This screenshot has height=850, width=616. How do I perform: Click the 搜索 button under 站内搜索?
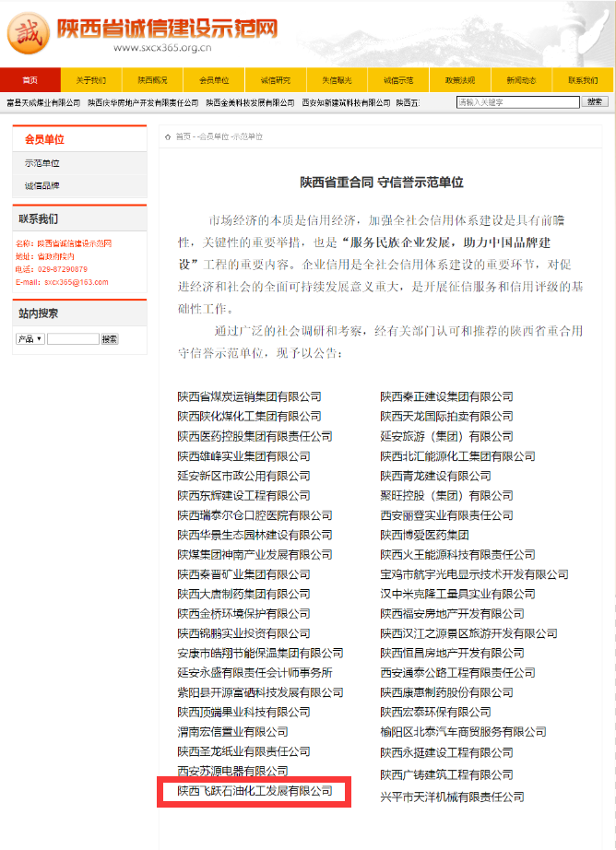(x=110, y=339)
